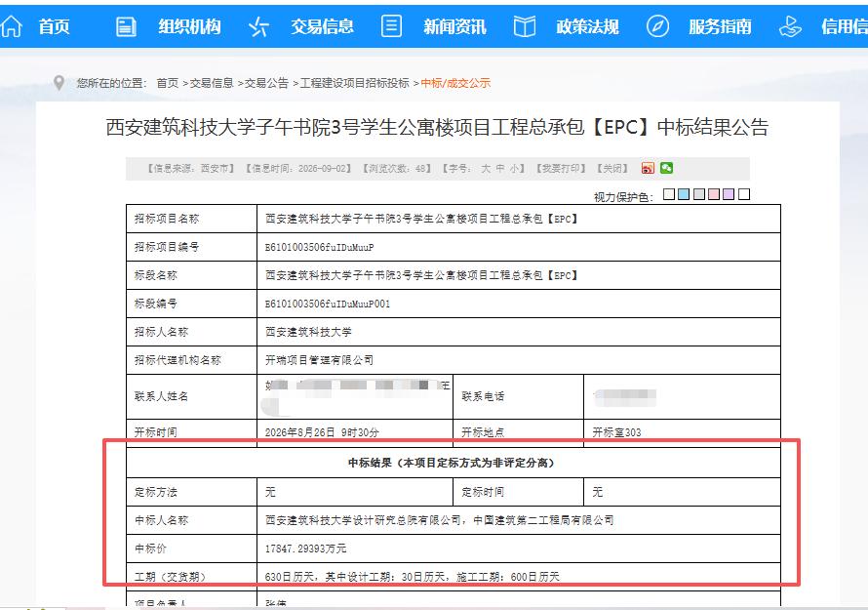
Task: Click the 630日历天 construction period cell
Action: point(519,577)
